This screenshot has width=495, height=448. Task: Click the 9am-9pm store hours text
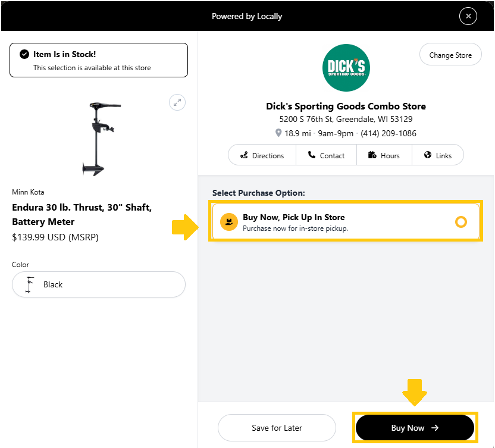pos(336,133)
